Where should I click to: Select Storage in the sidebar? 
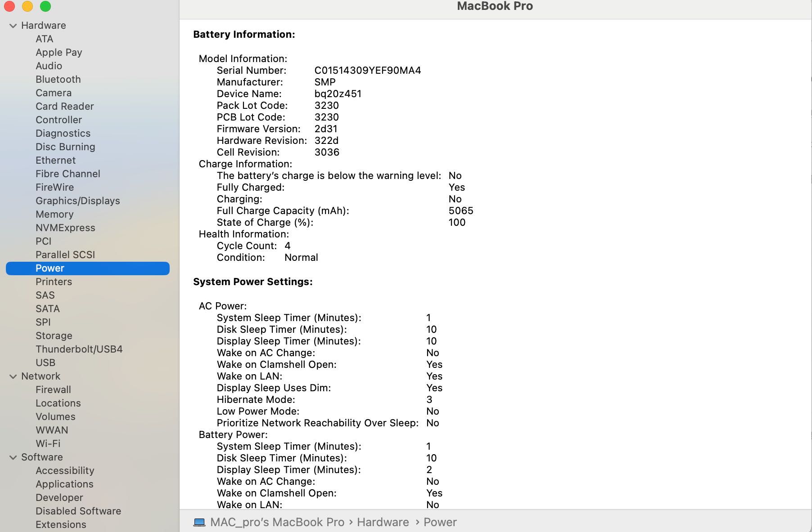coord(54,336)
